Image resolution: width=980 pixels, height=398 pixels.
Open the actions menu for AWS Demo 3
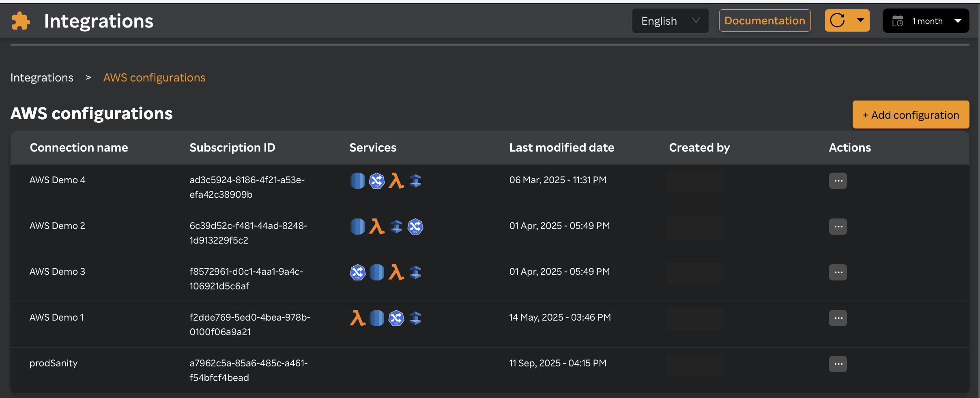point(838,272)
